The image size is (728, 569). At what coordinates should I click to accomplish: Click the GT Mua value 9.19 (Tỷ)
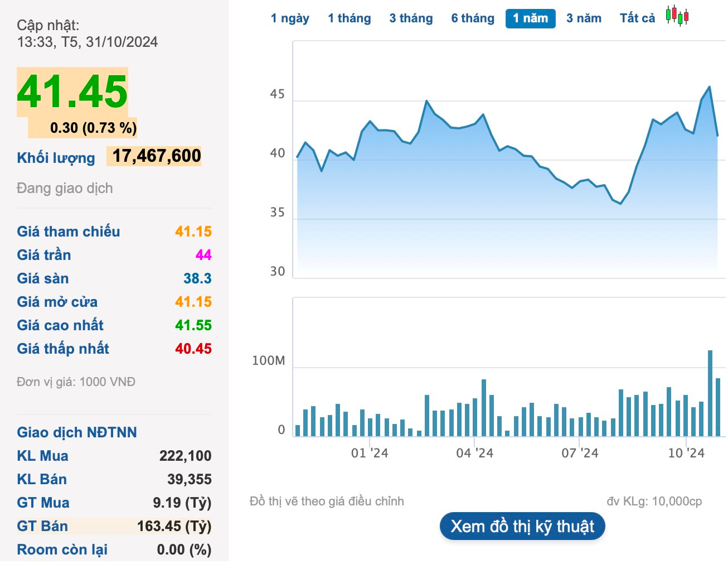pos(182,503)
